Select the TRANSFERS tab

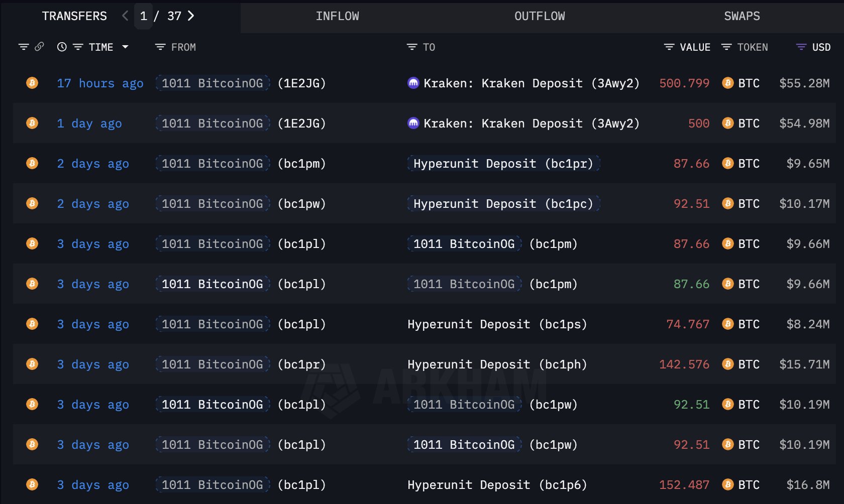74,16
